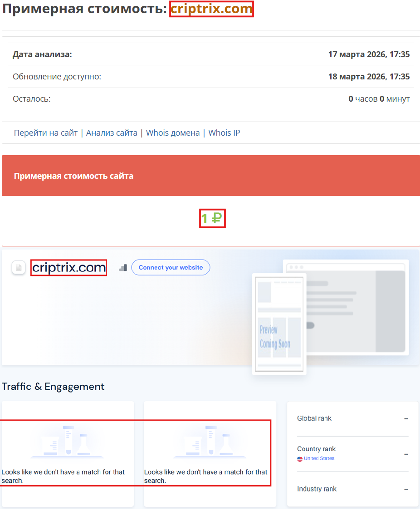Select the highlighted criptrix.com heading text
This screenshot has height=511, width=420.
click(211, 9)
